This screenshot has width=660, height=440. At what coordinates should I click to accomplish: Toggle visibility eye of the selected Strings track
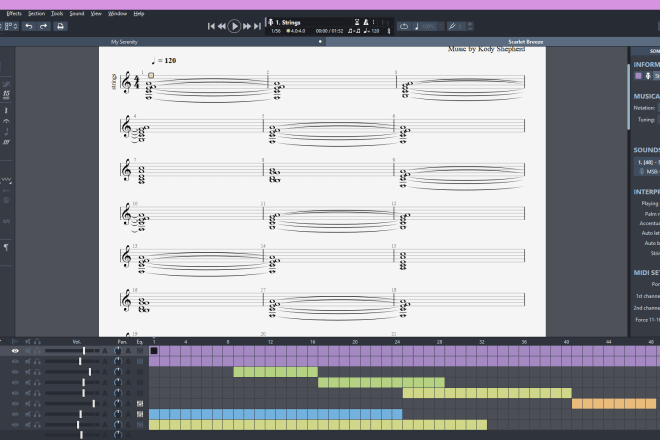(x=15, y=351)
